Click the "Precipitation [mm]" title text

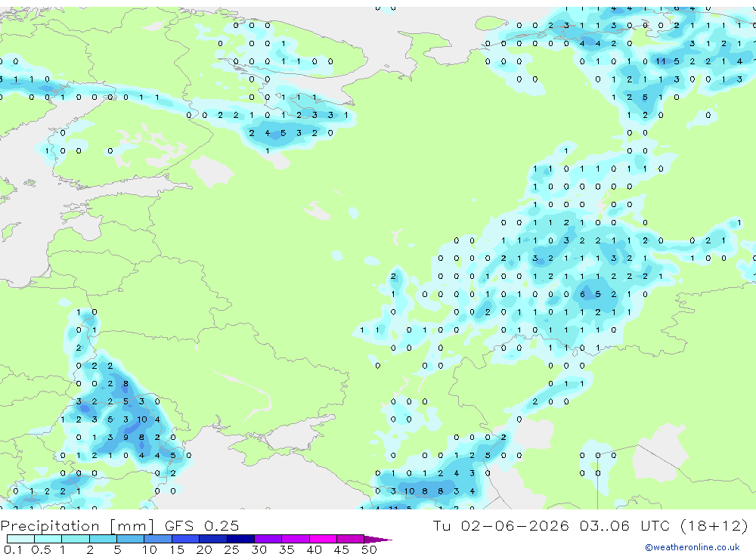(77, 525)
